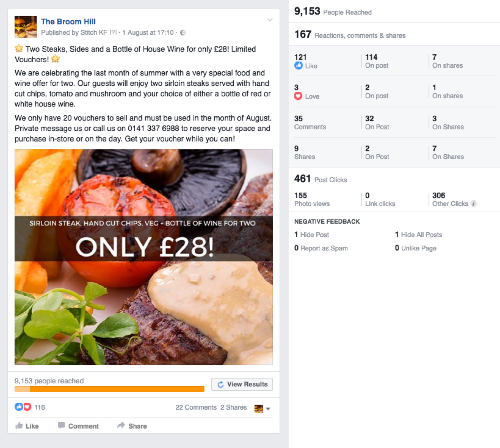
Task: Open The Broom Hill profile picture
Action: point(26,27)
